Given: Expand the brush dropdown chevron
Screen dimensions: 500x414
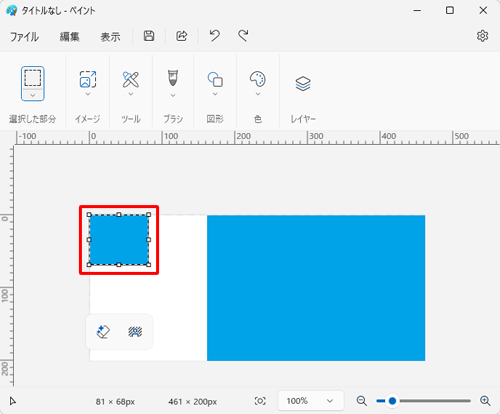Looking at the screenshot, I should coord(173,95).
